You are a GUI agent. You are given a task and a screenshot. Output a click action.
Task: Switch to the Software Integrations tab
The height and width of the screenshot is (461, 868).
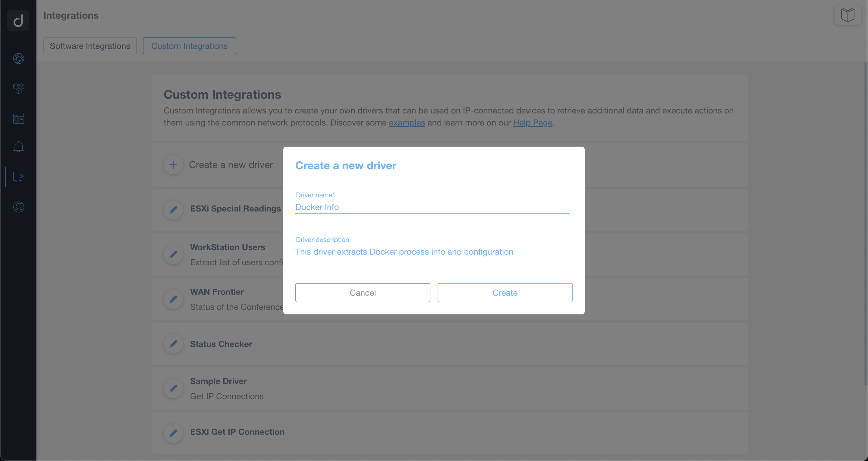(90, 46)
